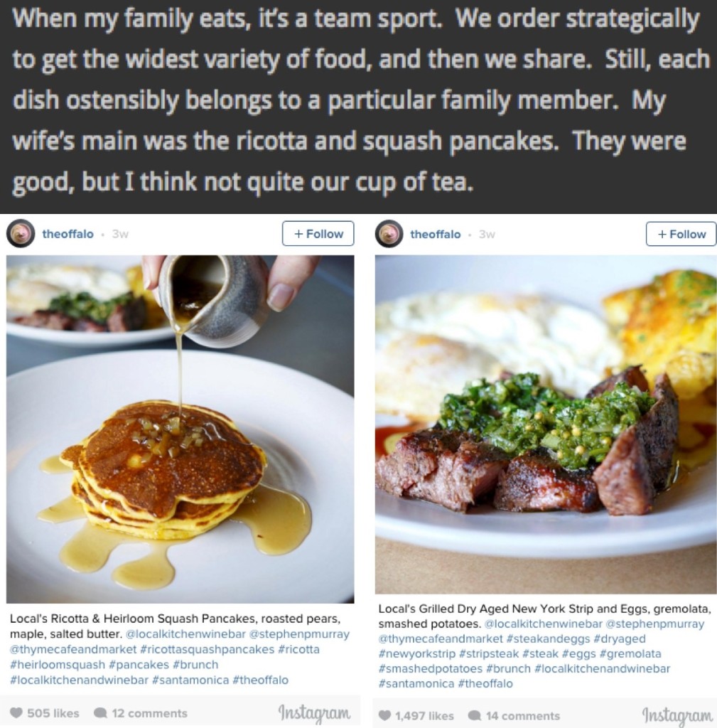Follow theoffalo on the pancakes post
This screenshot has height=728, width=717.
tap(318, 234)
